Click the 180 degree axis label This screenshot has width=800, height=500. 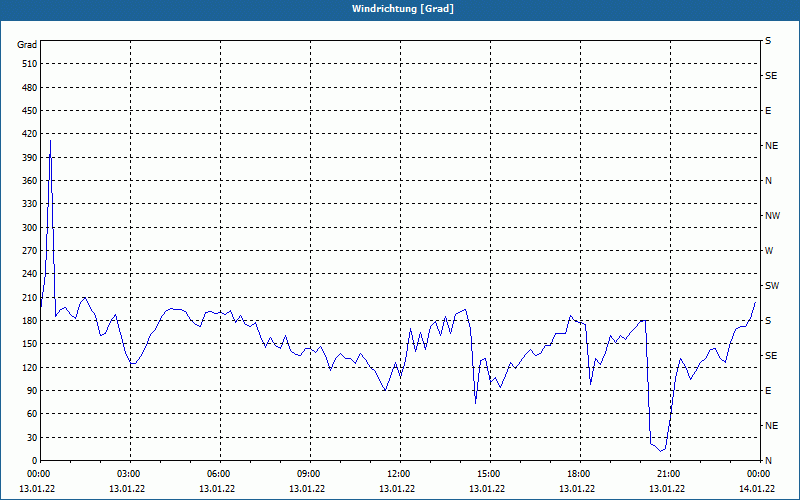30,321
